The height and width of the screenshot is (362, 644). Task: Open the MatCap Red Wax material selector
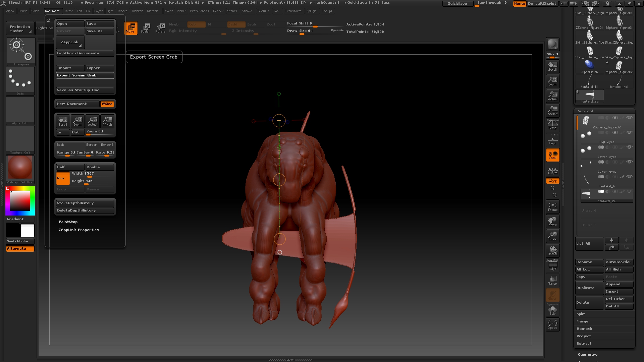(20, 169)
